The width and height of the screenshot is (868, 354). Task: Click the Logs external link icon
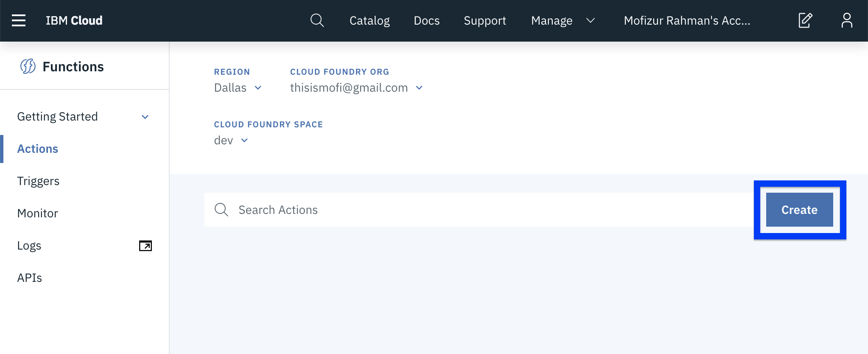[x=146, y=246]
